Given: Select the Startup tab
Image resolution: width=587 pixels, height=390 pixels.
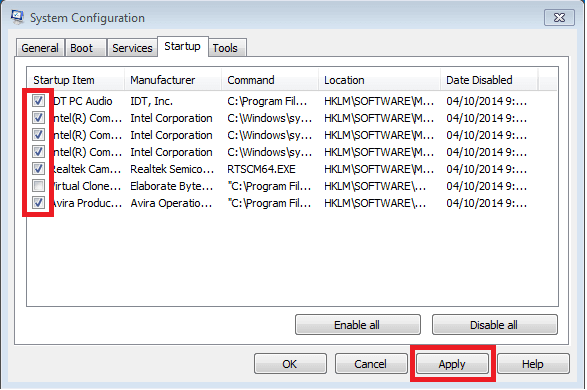Looking at the screenshot, I should (x=182, y=46).
